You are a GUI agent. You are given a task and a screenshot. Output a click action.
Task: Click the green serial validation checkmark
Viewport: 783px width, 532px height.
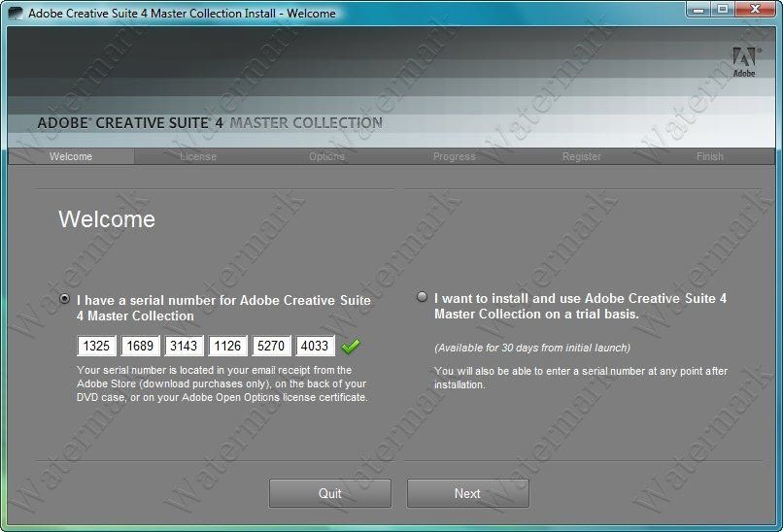pyautogui.click(x=351, y=346)
